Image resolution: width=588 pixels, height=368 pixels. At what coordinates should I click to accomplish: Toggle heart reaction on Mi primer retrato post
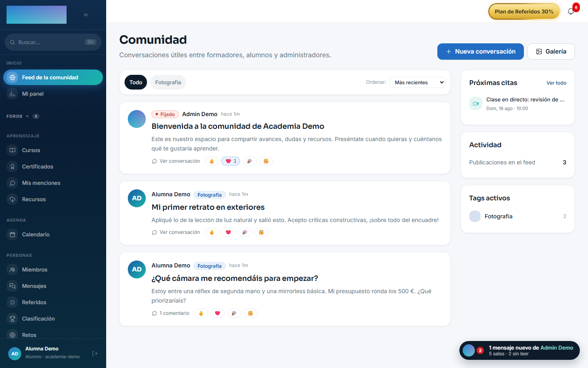pos(228,232)
